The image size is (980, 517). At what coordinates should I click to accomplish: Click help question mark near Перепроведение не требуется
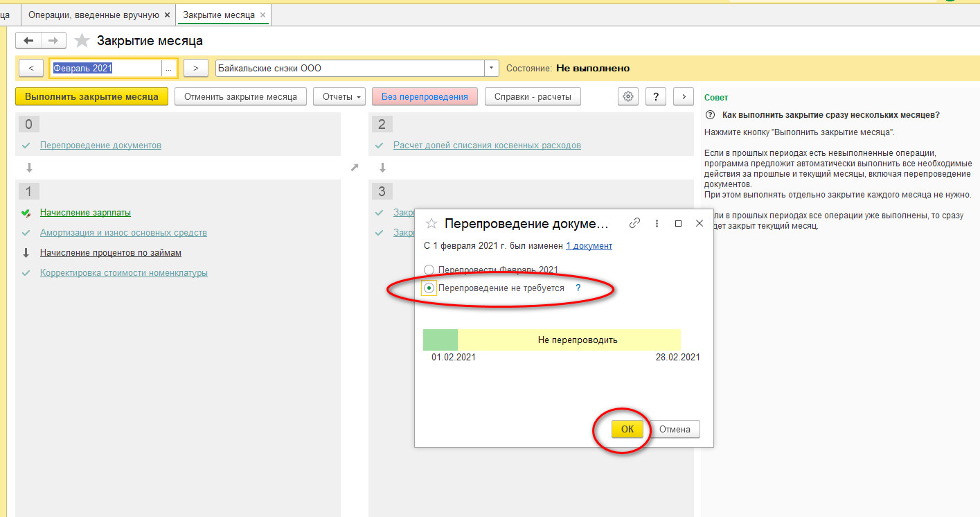coord(578,288)
